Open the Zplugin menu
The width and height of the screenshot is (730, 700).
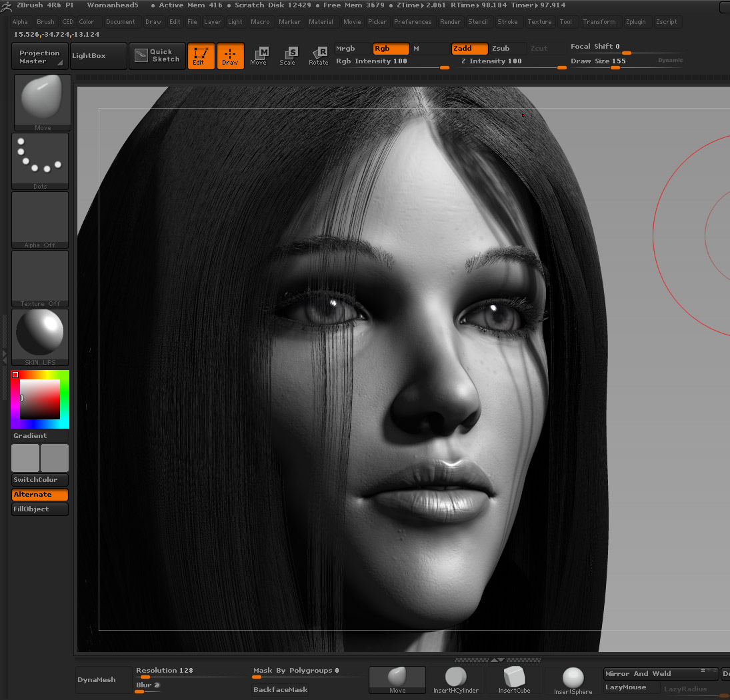pyautogui.click(x=636, y=22)
